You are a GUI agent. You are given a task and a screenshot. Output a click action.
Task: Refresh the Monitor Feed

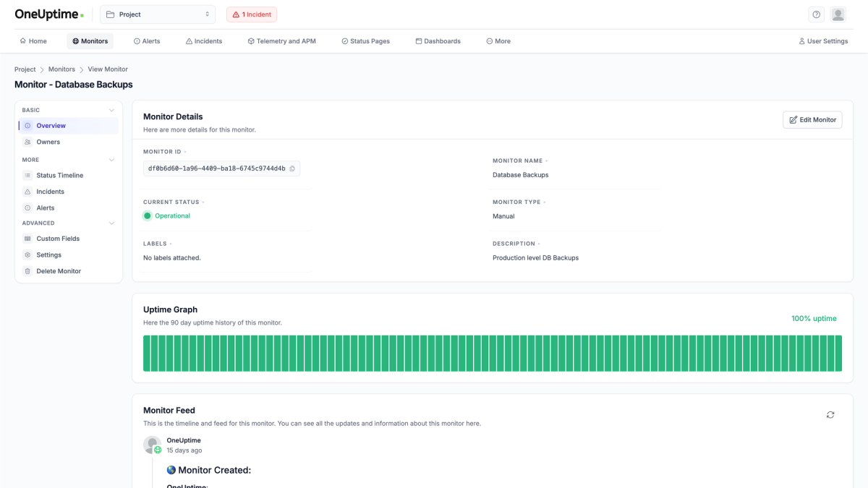pyautogui.click(x=830, y=415)
